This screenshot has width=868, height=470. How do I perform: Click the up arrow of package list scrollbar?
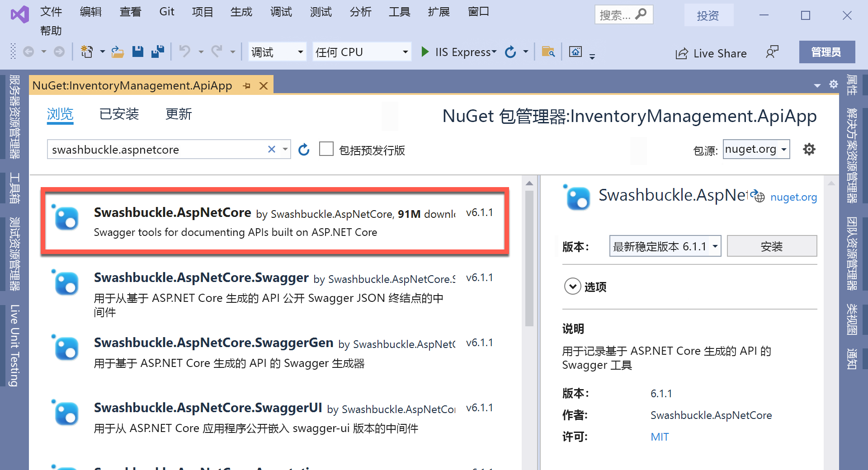(529, 183)
